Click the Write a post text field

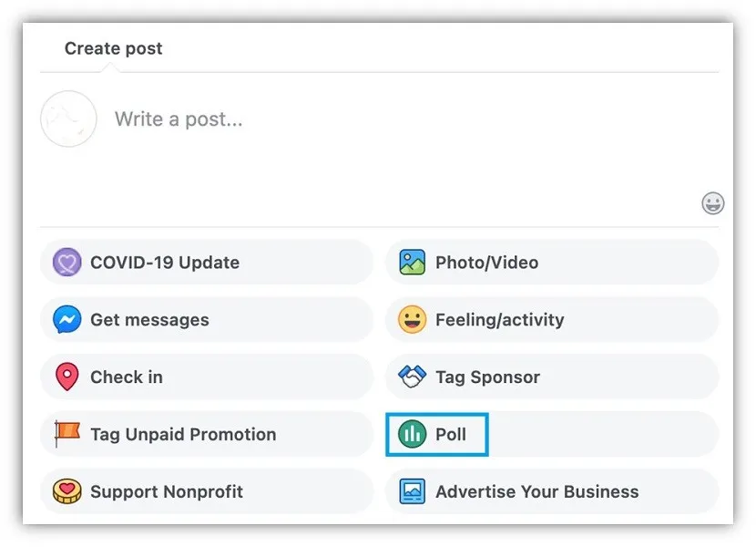pyautogui.click(x=364, y=119)
